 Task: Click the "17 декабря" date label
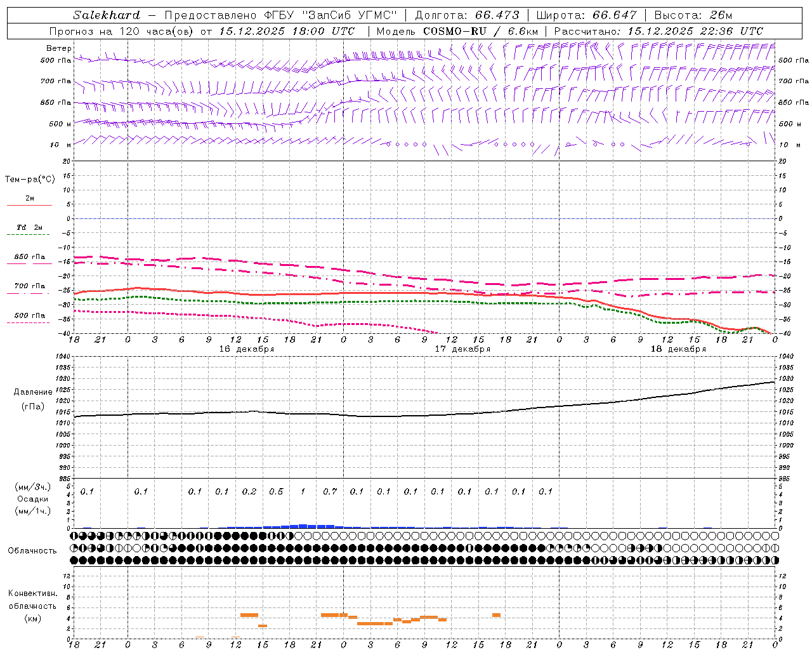(462, 349)
